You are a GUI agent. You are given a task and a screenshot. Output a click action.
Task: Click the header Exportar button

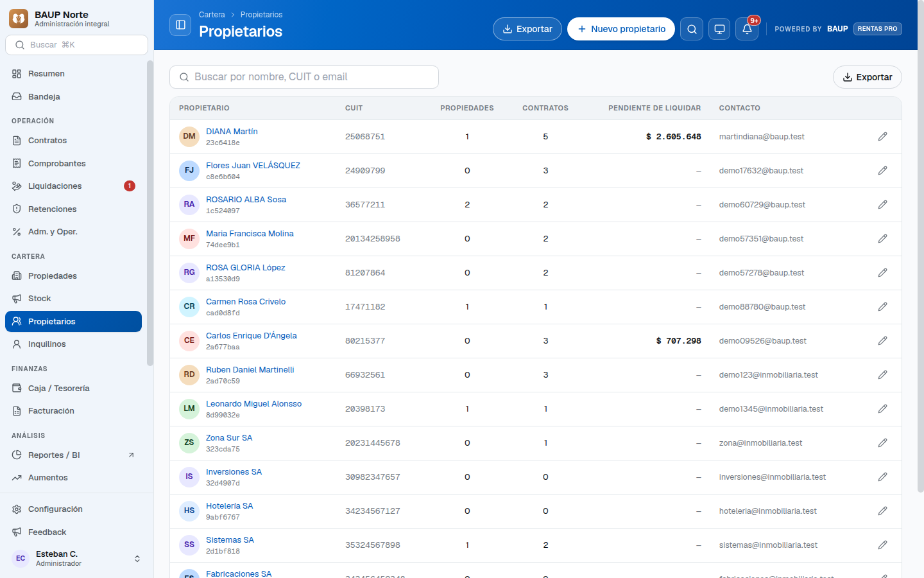(527, 29)
